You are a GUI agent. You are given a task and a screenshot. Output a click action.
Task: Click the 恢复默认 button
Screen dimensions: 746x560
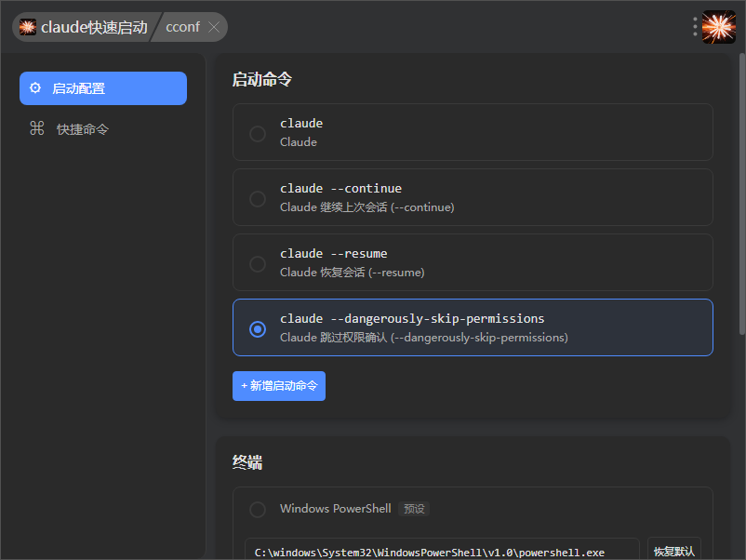(674, 551)
